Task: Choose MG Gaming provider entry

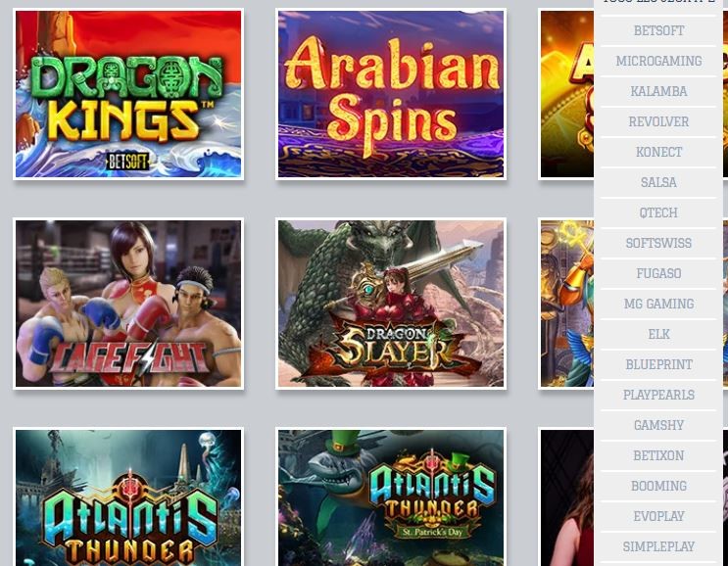Action: pos(658,304)
